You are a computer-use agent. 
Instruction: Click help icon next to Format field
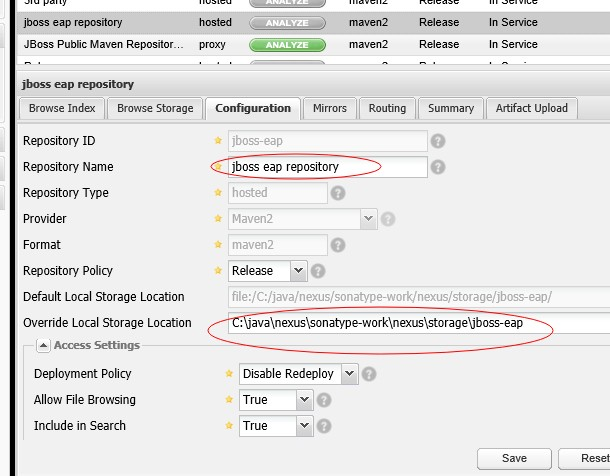pyautogui.click(x=338, y=245)
